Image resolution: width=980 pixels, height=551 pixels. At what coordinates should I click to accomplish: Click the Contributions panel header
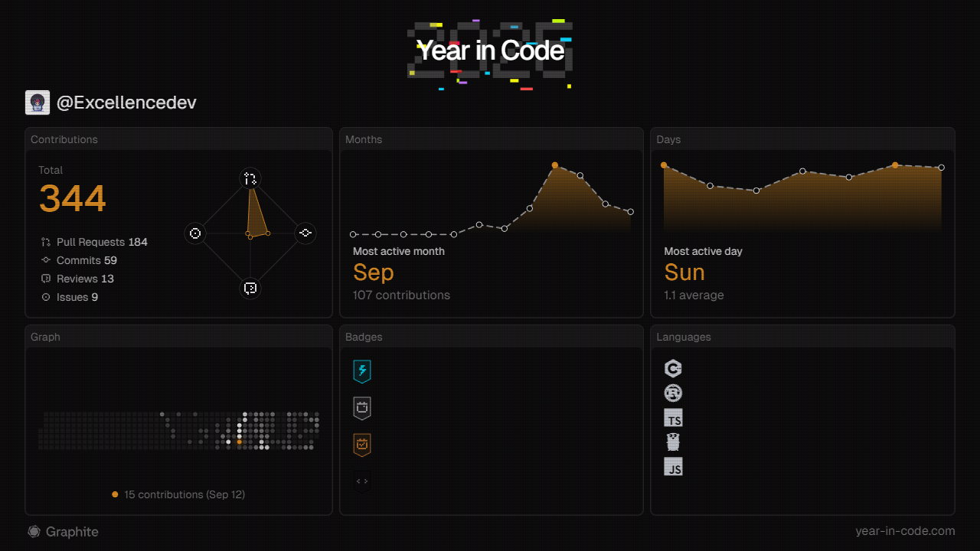[179, 139]
